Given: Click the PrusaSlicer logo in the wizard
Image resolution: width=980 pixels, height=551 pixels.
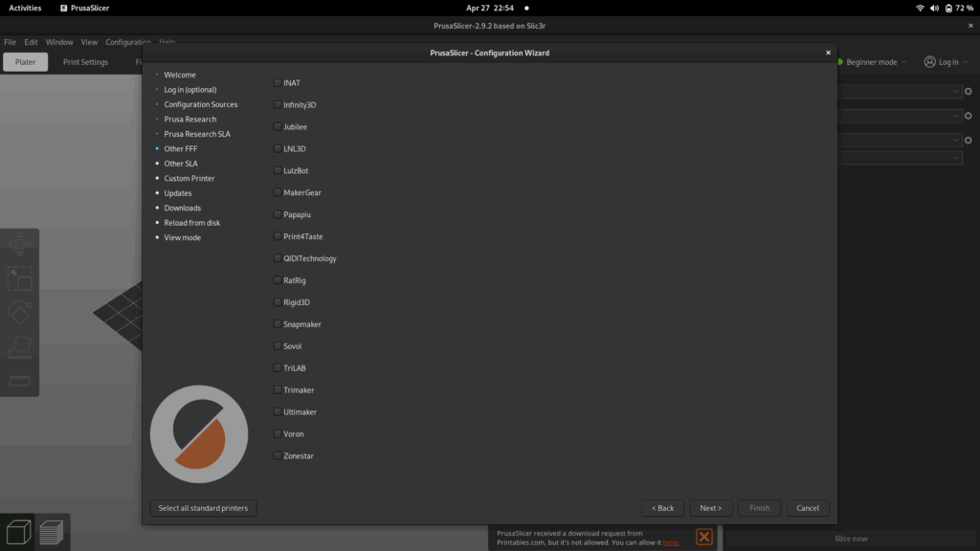Looking at the screenshot, I should click(199, 434).
